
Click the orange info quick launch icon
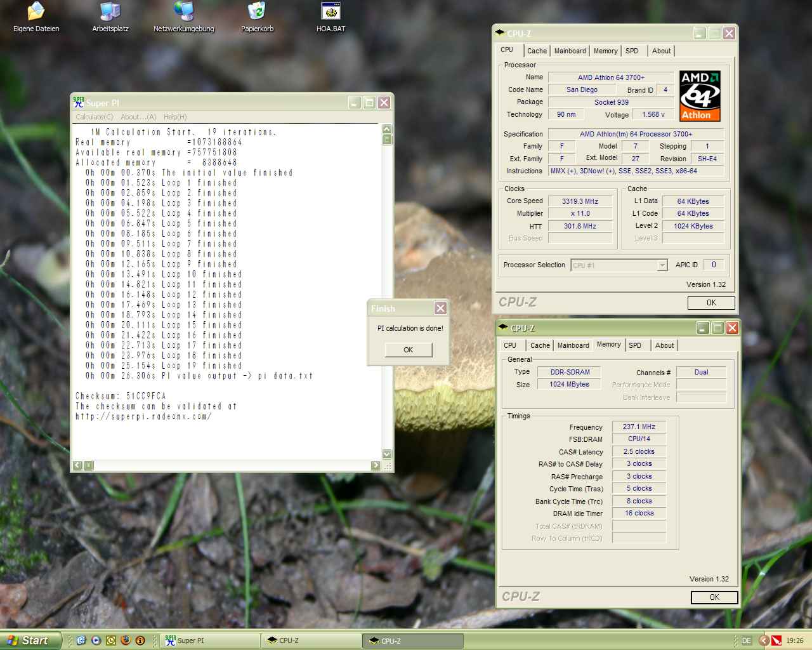tap(140, 640)
